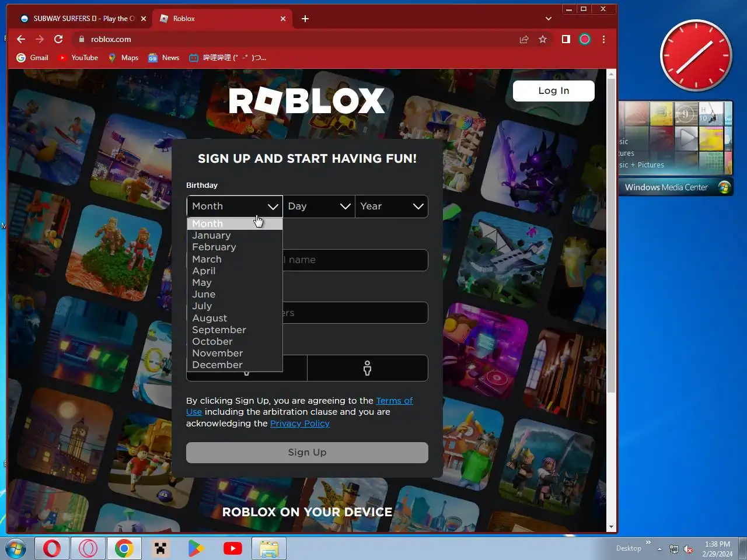Select July in the birthday month list

[235, 306]
